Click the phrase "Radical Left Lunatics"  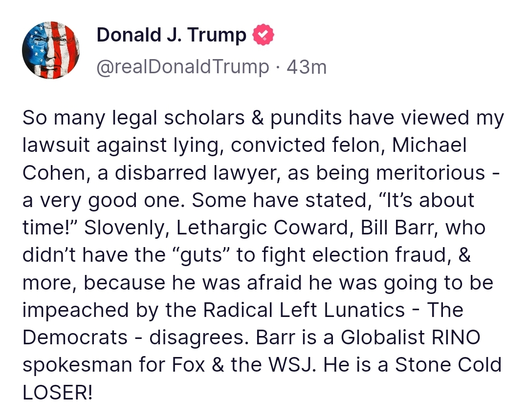click(304, 311)
